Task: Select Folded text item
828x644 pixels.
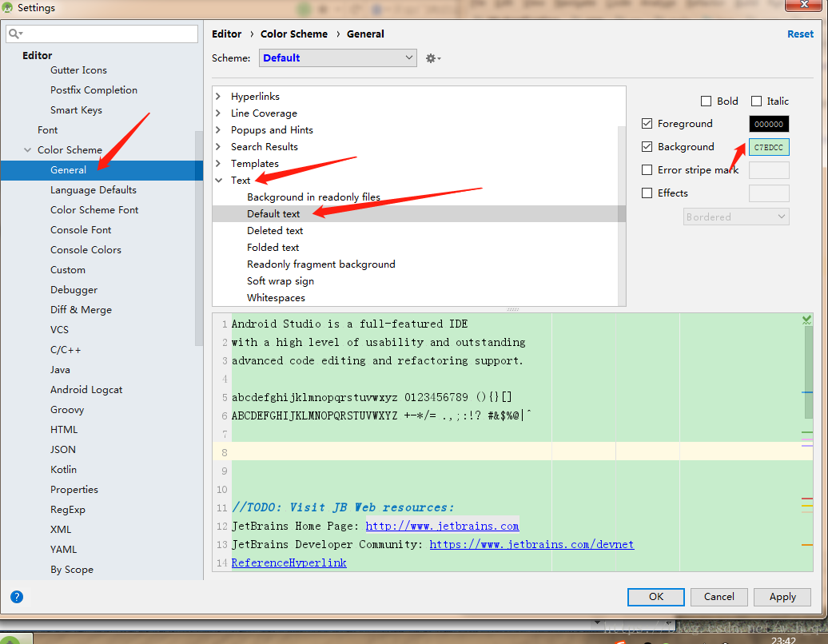Action: (273, 248)
